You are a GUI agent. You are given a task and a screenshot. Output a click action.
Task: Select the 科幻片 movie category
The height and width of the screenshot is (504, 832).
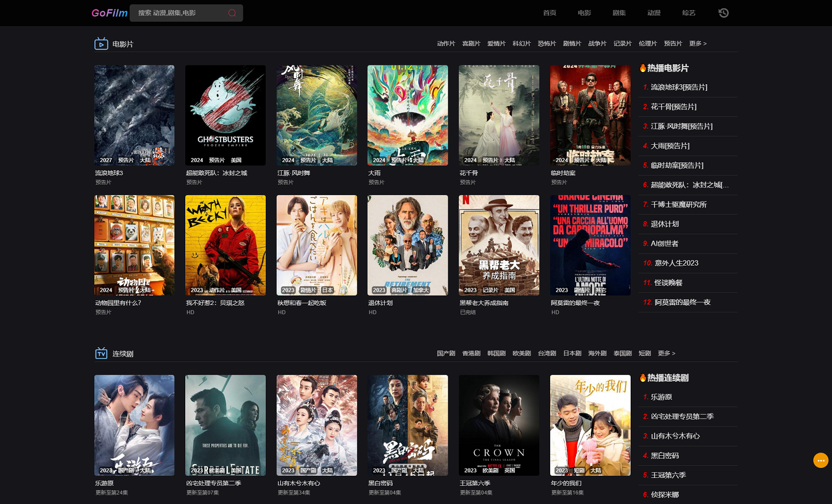point(521,43)
